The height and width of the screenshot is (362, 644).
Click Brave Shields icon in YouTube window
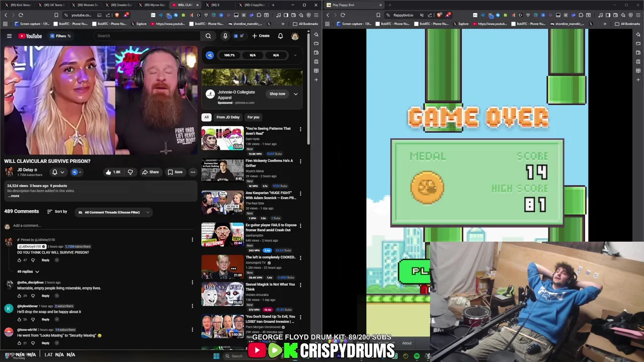(117, 15)
